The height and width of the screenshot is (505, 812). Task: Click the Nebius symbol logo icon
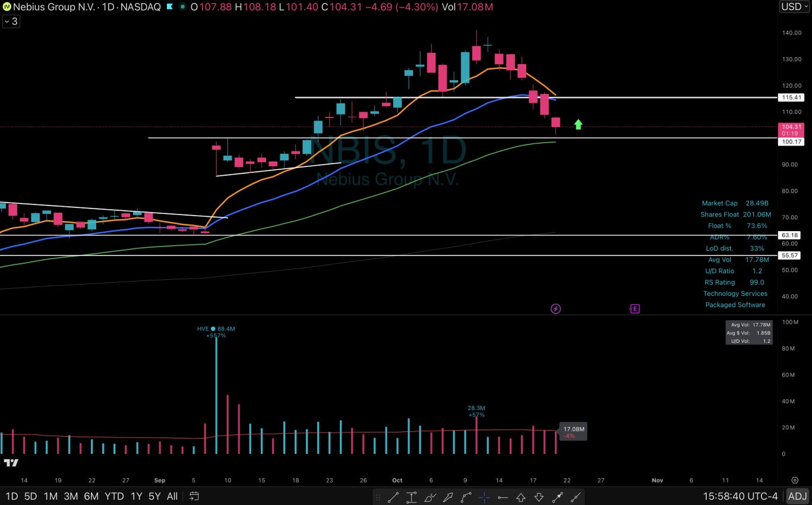(6, 7)
